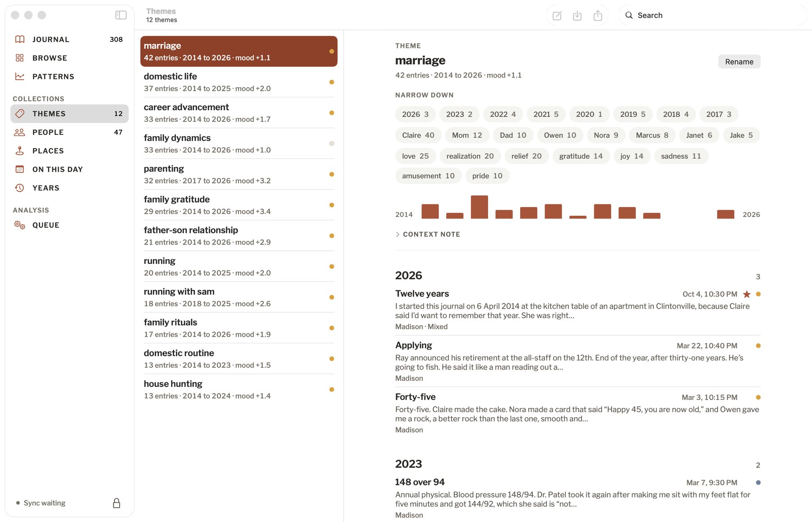The width and height of the screenshot is (812, 522).
Task: Select the house hunting theme
Action: click(x=239, y=389)
